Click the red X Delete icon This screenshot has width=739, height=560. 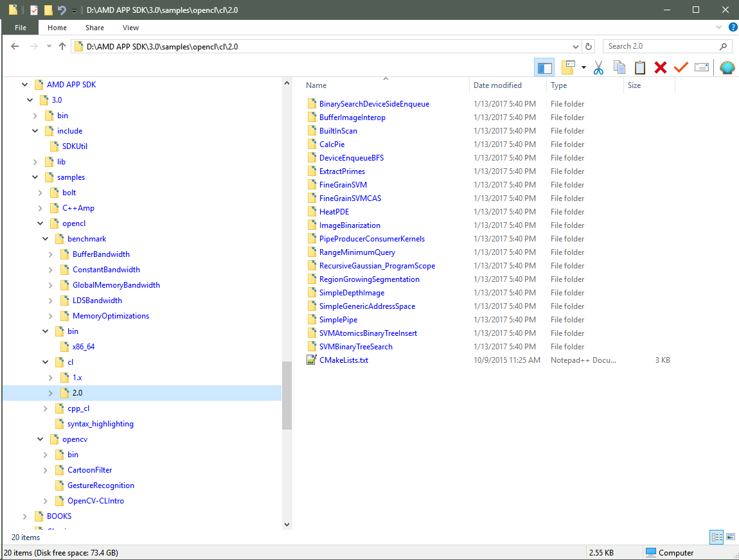point(661,67)
